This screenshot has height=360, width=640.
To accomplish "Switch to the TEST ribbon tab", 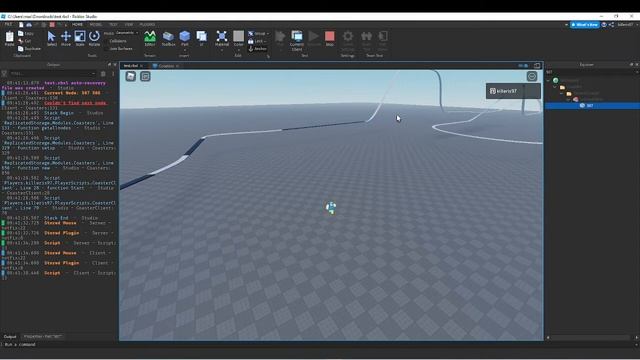I will click(x=113, y=25).
